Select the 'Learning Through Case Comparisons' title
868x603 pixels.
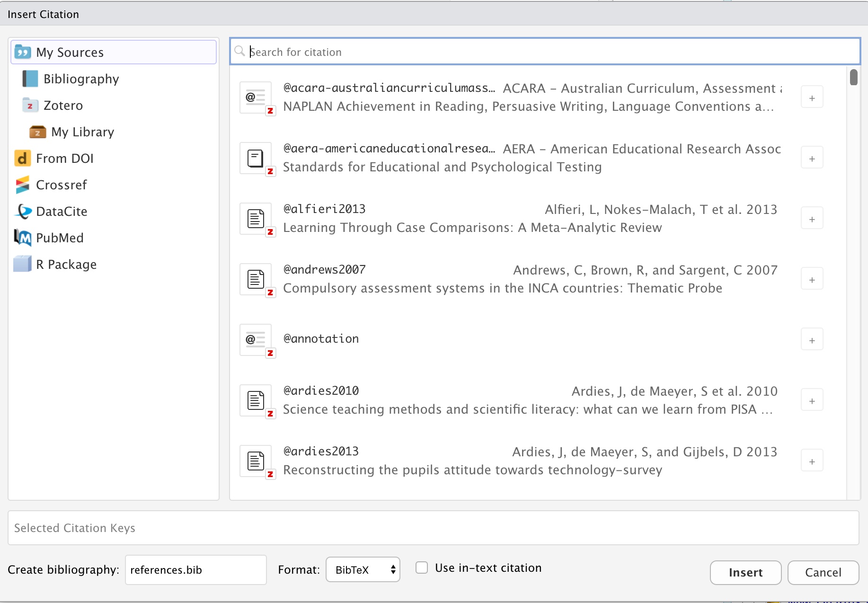472,228
